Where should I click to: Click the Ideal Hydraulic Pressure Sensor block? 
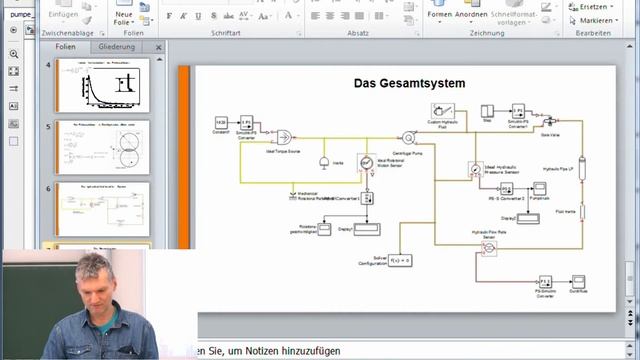476,169
